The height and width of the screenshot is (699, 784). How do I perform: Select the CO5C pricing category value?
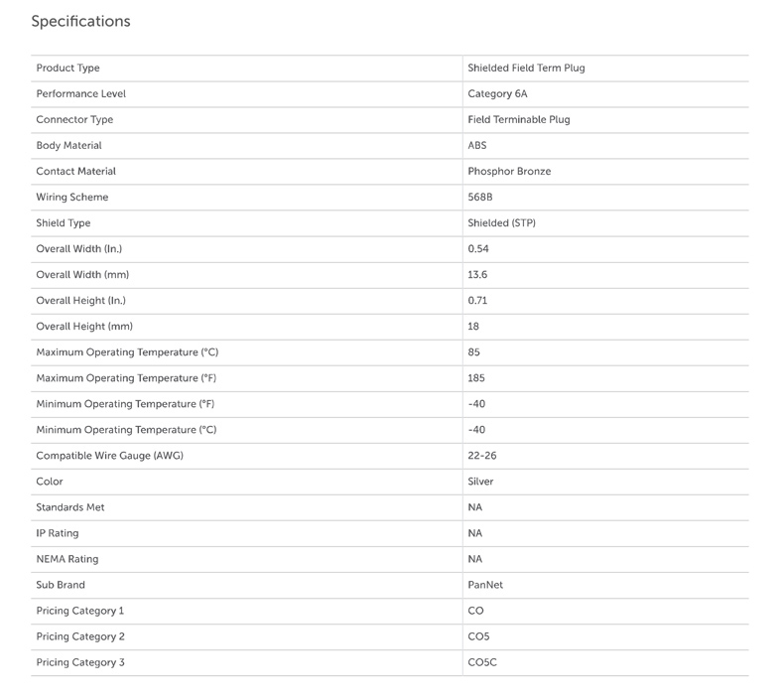point(482,662)
